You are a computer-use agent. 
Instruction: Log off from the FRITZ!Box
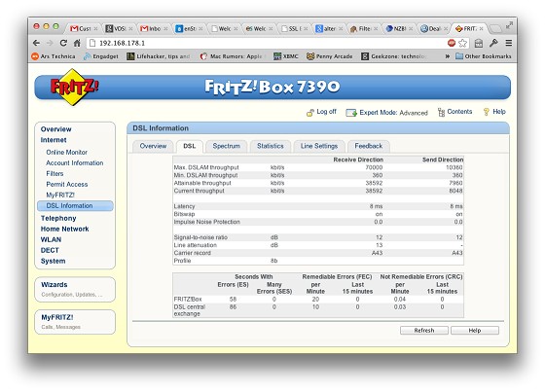pos(321,112)
